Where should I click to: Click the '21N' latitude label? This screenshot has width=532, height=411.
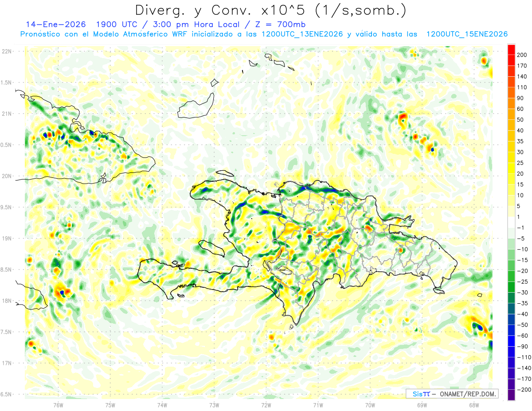(x=6, y=114)
